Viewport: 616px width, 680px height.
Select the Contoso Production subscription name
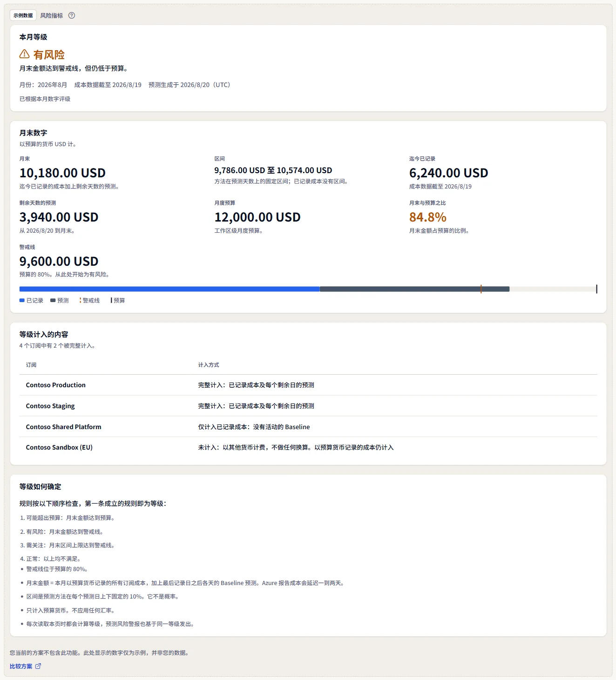(56, 385)
